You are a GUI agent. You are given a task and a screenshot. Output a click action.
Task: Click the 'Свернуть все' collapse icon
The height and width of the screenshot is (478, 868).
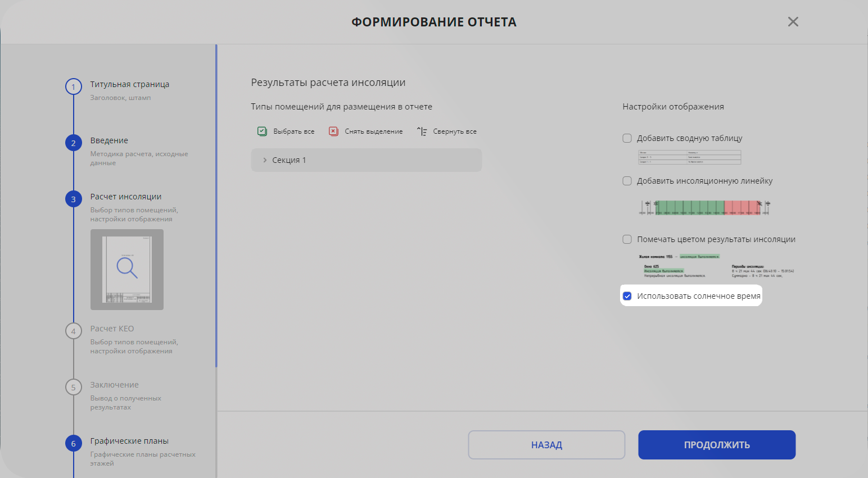422,131
